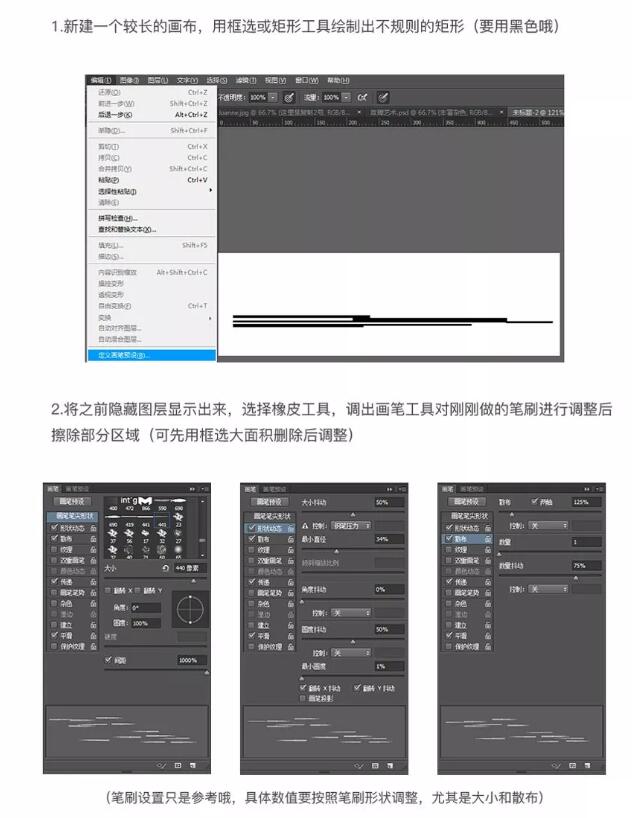Toggle 两轴 checkbox in right scattering panel
632x818 pixels.
(534, 502)
